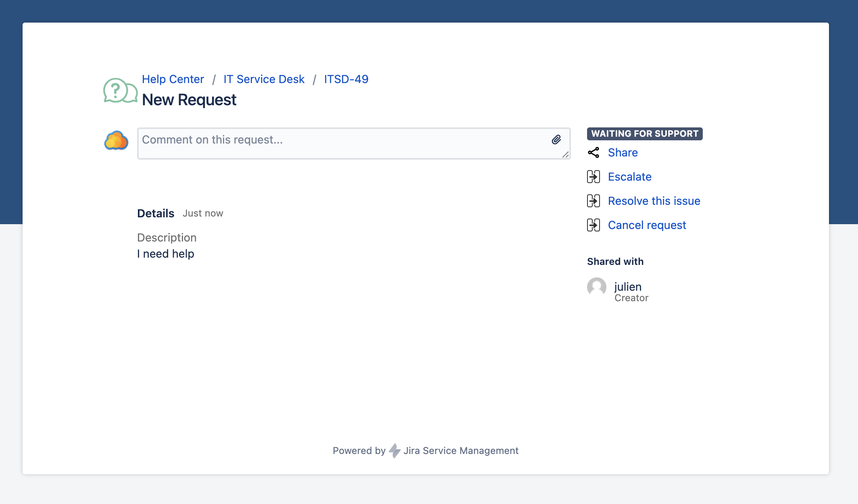Click the help center chat bubbles logo
This screenshot has height=504, width=858.
tap(120, 91)
